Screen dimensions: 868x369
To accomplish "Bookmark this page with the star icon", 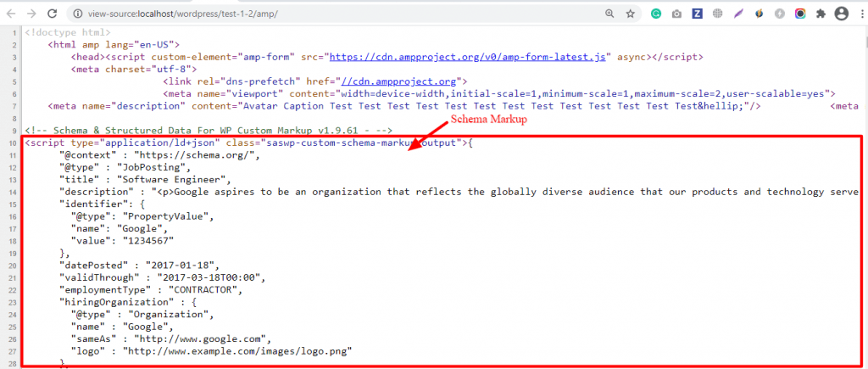I will point(630,14).
